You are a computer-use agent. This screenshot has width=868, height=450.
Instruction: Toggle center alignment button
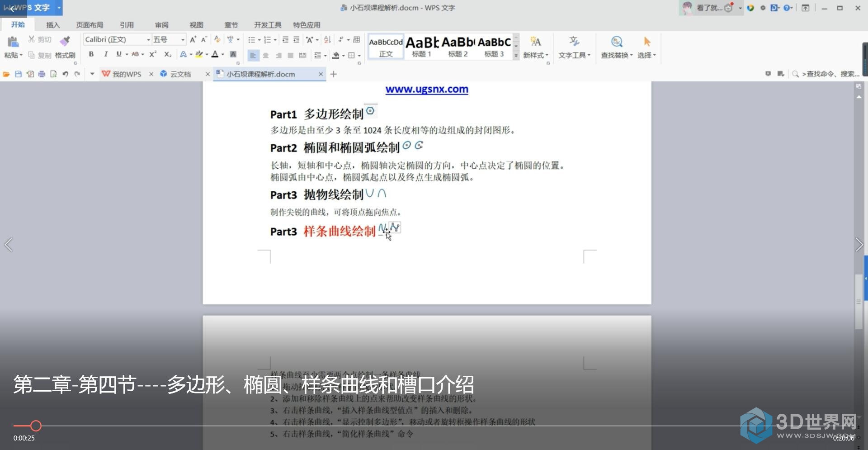pyautogui.click(x=266, y=55)
